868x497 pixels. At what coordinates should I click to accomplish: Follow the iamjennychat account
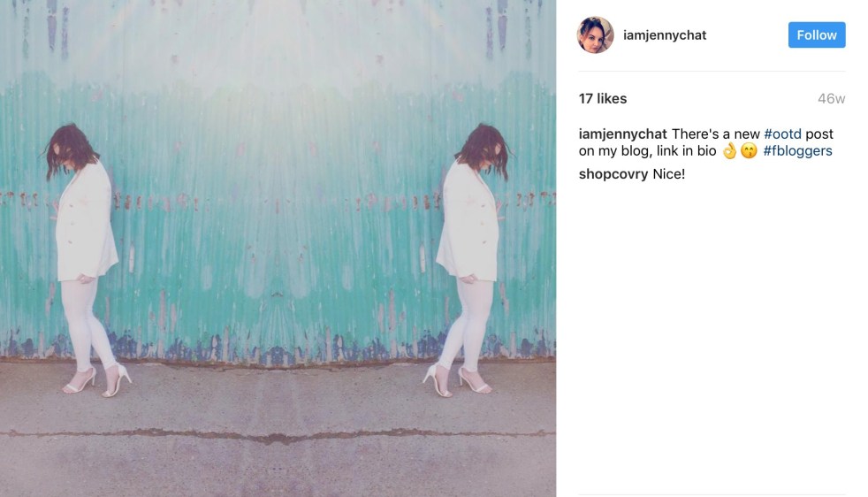pyautogui.click(x=817, y=34)
